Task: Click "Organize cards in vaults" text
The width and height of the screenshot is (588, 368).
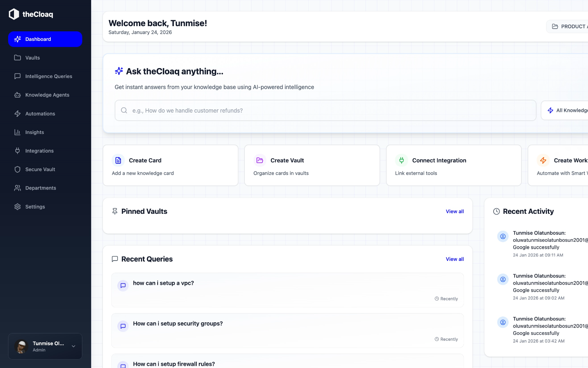Action: 281,173
